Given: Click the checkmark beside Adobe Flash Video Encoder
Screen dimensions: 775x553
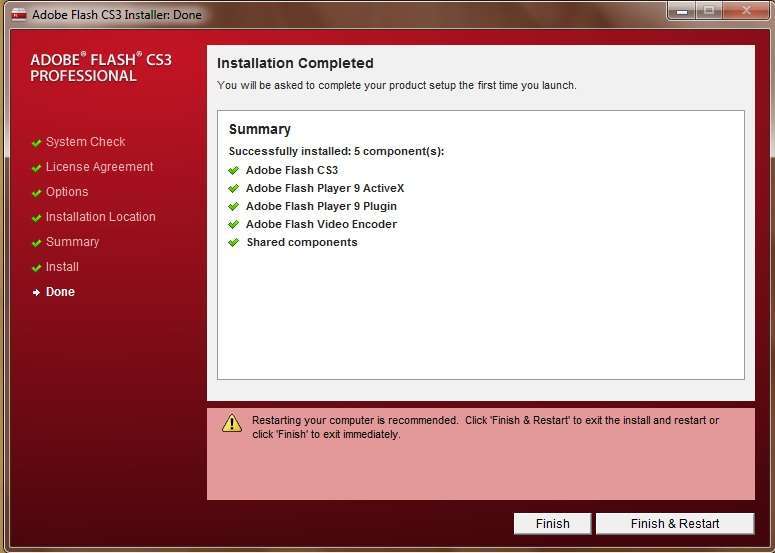Looking at the screenshot, I should 233,224.
